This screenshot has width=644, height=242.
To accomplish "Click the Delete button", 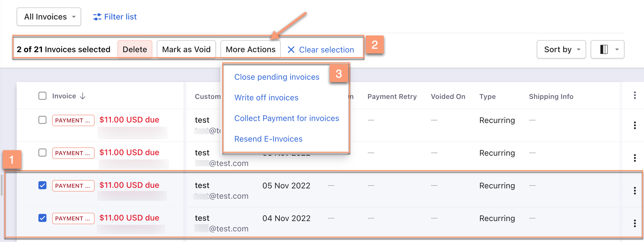I will pyautogui.click(x=135, y=49).
